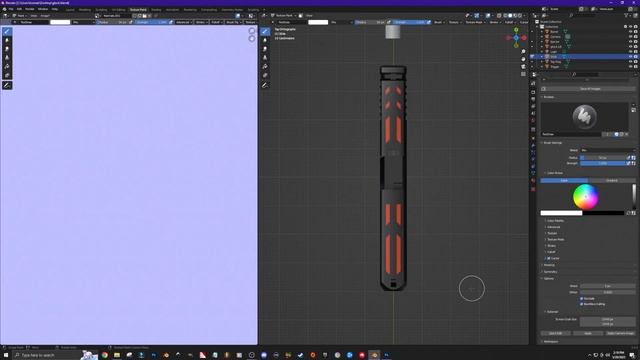Select the Fill tool in the image editor toolbar
The width and height of the screenshot is (640, 360).
(x=7, y=67)
